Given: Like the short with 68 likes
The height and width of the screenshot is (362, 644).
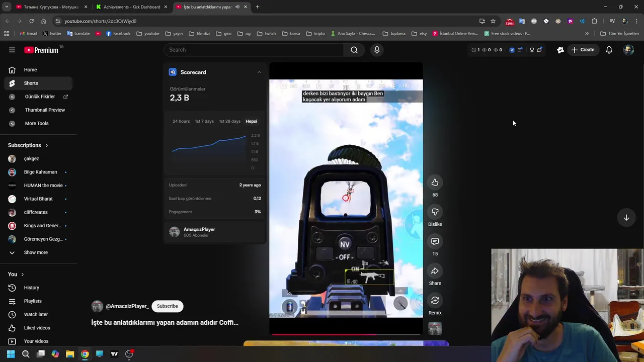Looking at the screenshot, I should [435, 183].
